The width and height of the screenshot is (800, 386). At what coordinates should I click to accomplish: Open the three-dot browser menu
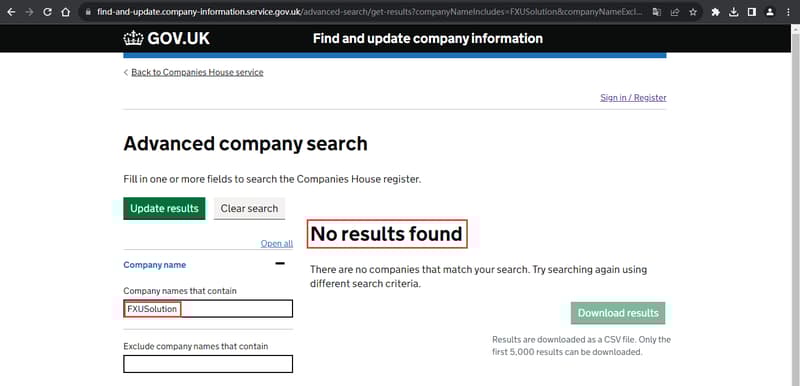tap(787, 12)
